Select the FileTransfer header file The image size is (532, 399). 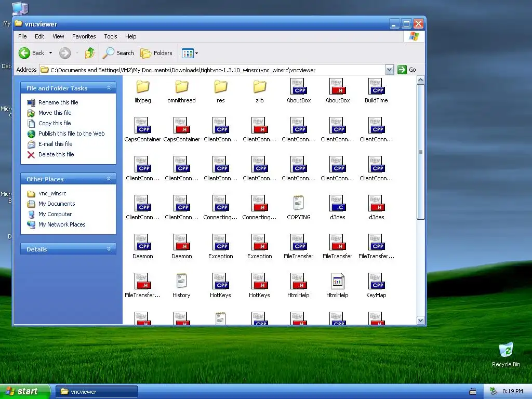coord(338,247)
